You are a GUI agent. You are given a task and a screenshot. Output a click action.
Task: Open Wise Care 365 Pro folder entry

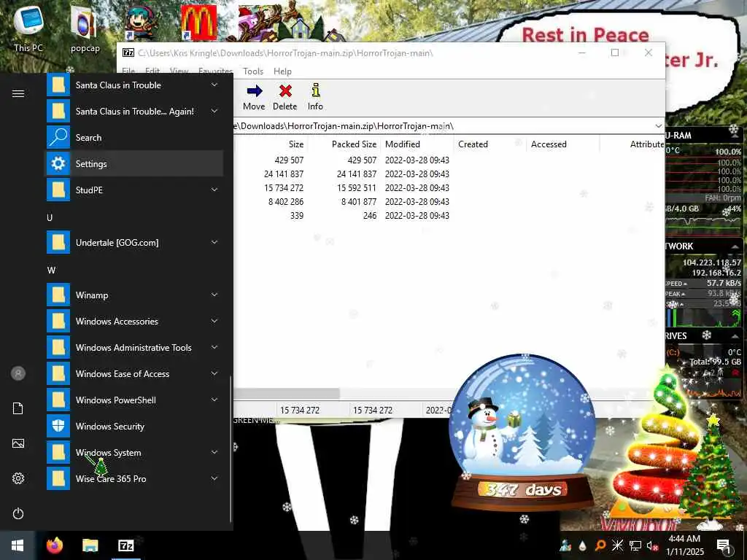click(133, 478)
